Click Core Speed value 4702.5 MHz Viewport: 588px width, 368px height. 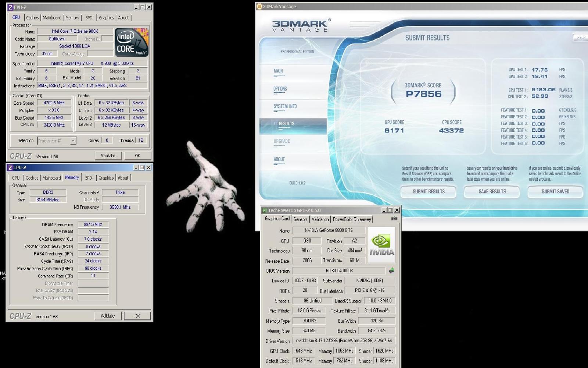click(54, 103)
